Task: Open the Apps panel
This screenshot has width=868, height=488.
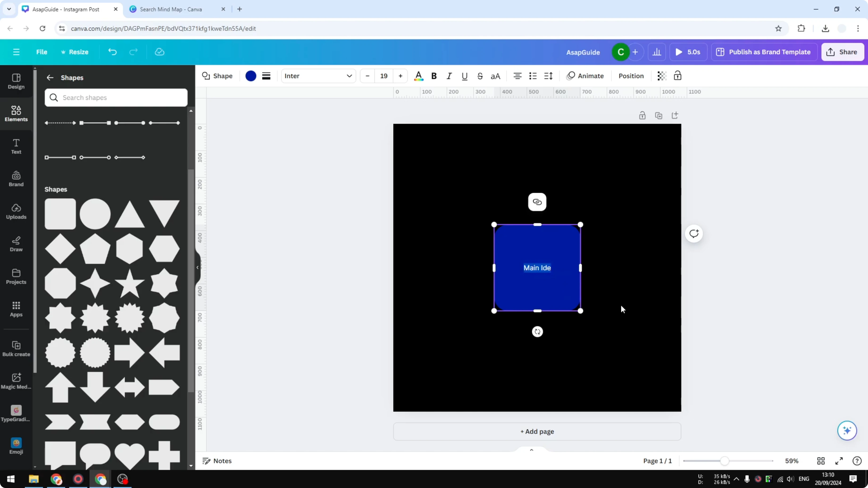Action: click(x=16, y=309)
